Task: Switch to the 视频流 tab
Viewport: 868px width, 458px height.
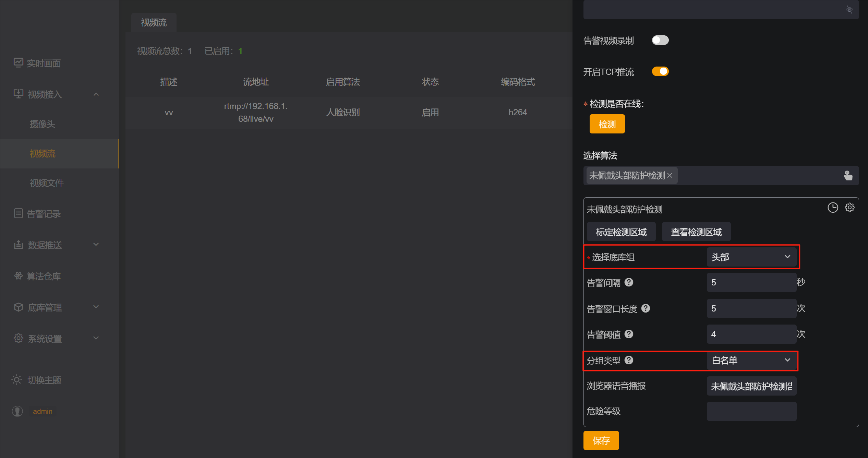Action: pyautogui.click(x=154, y=23)
